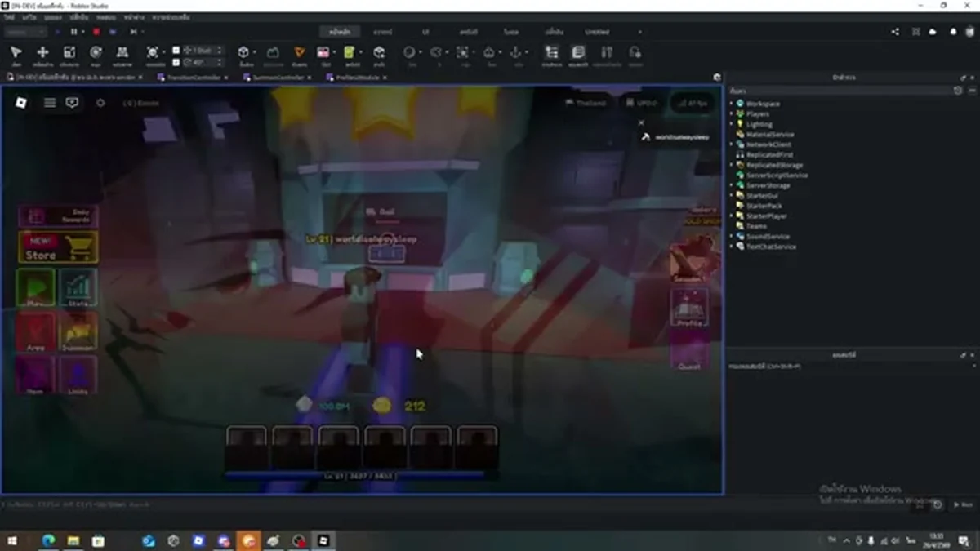Toggle the rotate snapping checkbox
Screen dimensions: 980x551
click(176, 62)
